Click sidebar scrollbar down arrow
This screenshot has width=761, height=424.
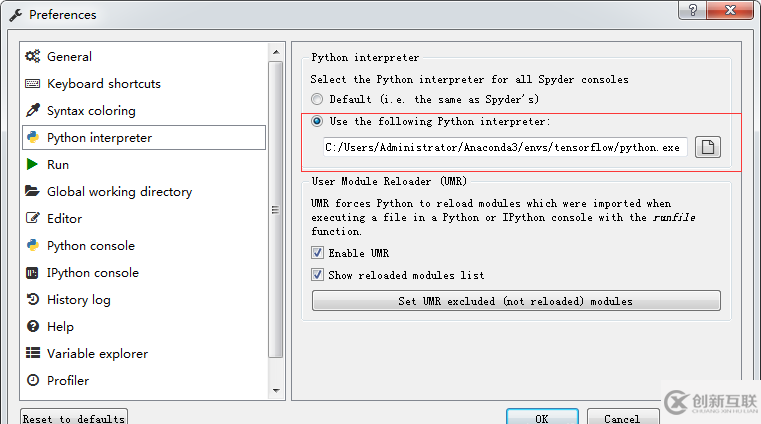(276, 390)
